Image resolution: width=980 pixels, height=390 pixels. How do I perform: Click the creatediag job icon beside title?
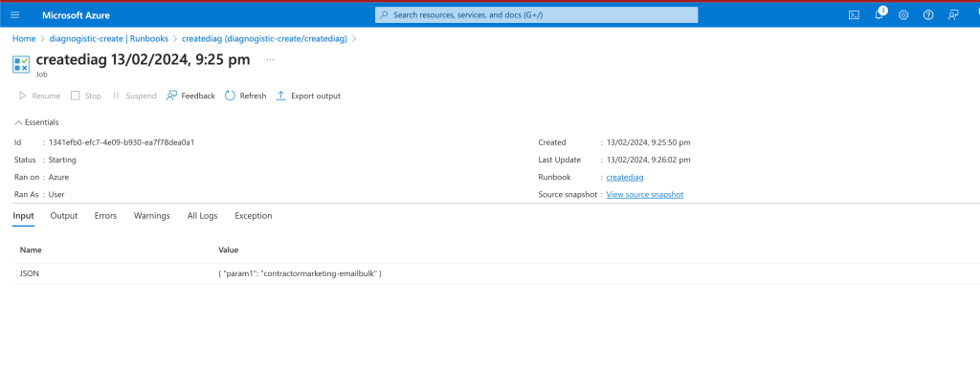[x=21, y=64]
